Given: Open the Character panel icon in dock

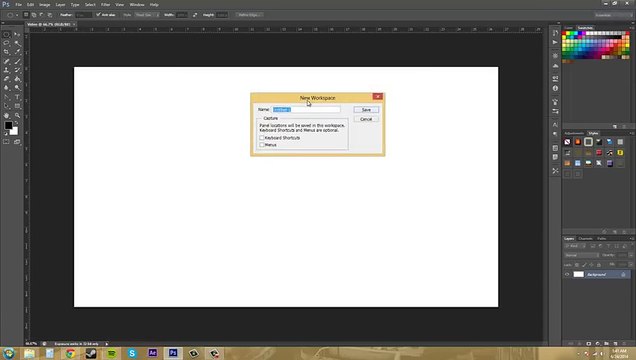Looking at the screenshot, I should [x=555, y=125].
